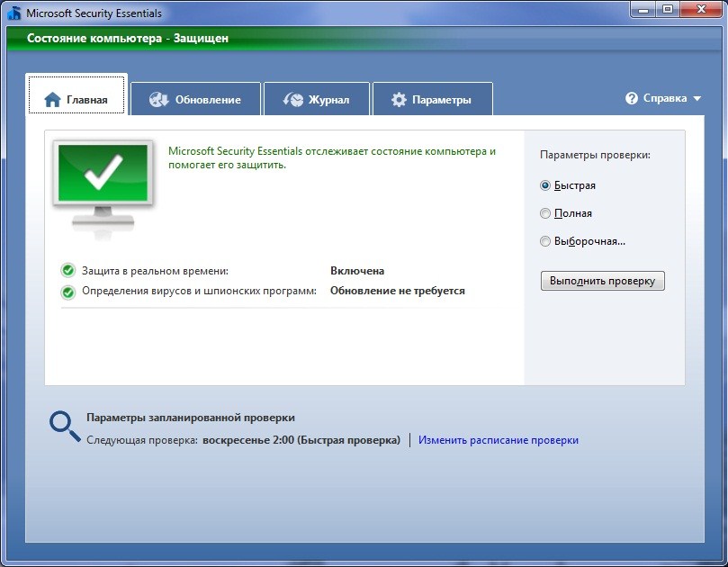Click the green monitor protected status image
The height and width of the screenshot is (567, 728).
(x=103, y=189)
